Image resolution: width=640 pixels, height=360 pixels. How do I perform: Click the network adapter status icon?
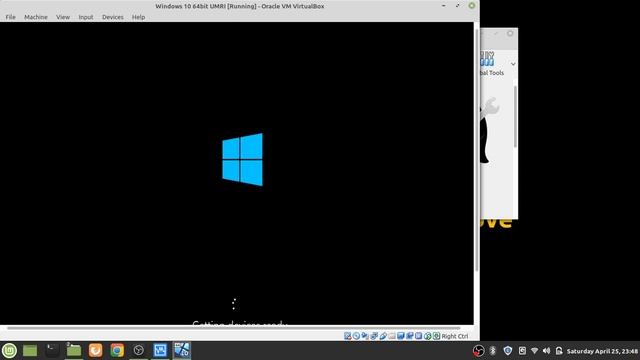(x=374, y=336)
